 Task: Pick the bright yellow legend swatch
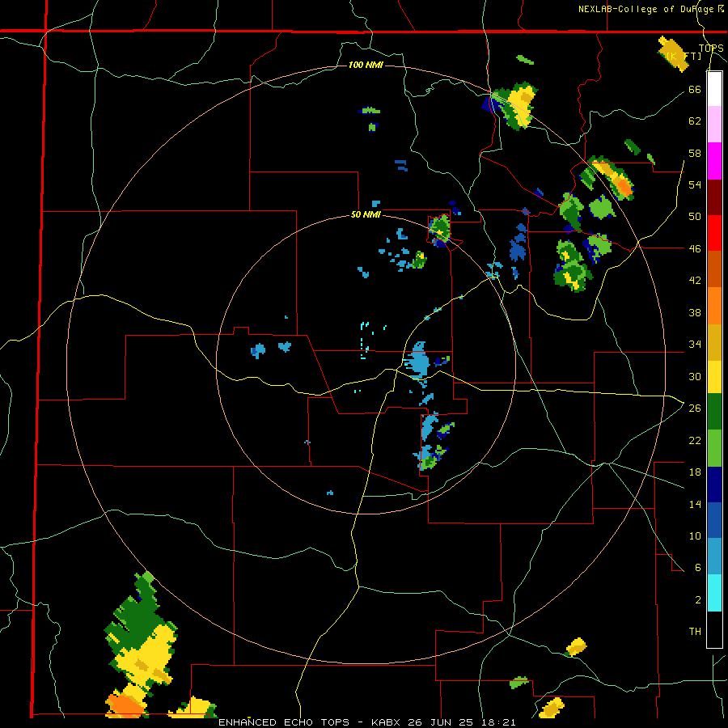714,377
